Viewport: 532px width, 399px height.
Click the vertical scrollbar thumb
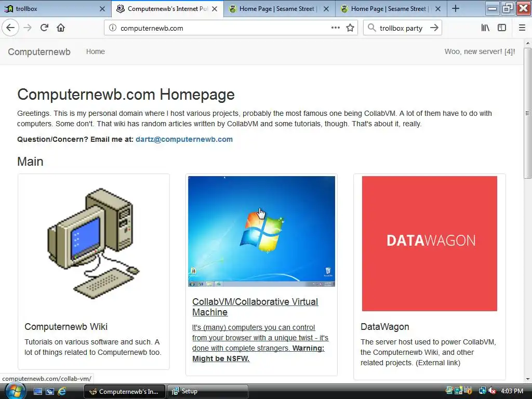coord(527,113)
